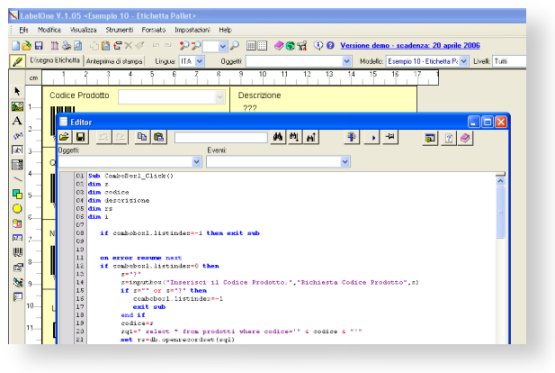This screenshot has width=555, height=373.
Task: Click the green globe icon
Action: [290, 46]
